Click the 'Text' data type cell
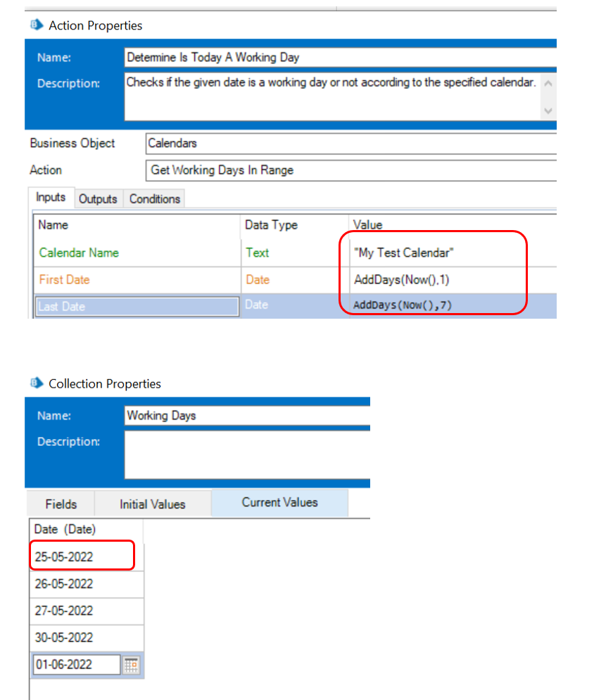This screenshot has height=700, width=594. click(x=295, y=253)
